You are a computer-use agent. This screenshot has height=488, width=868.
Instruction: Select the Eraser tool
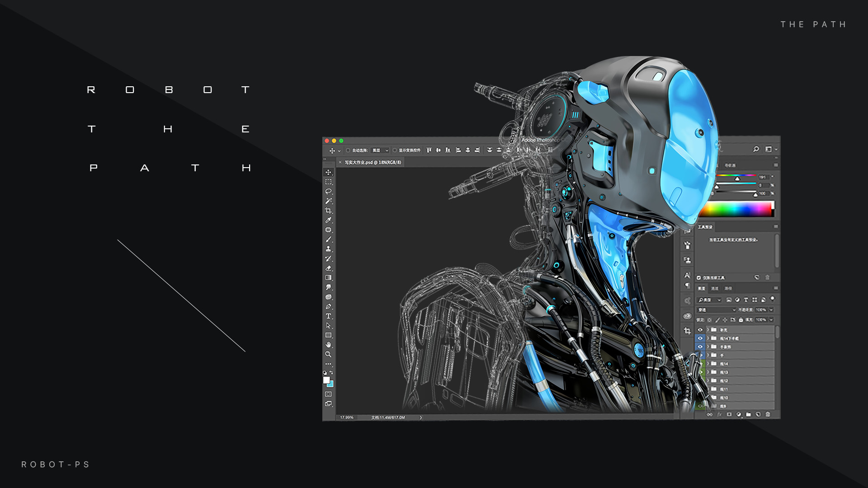point(329,268)
